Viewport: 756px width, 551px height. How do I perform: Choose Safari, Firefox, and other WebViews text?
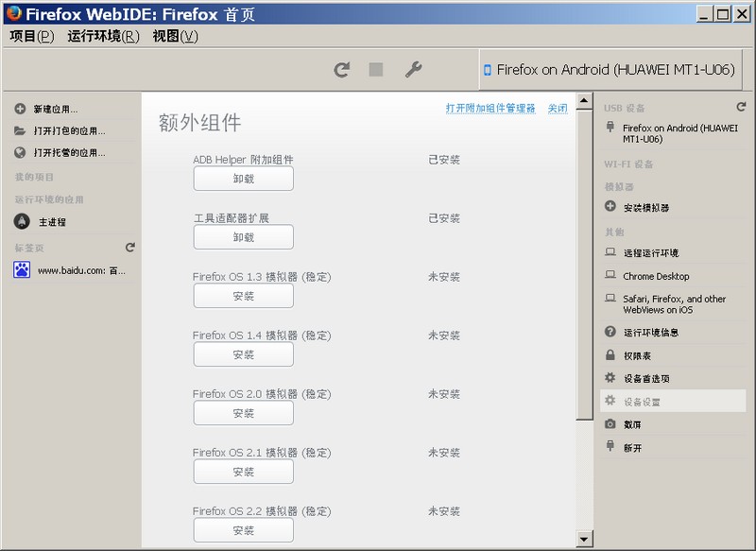pyautogui.click(x=674, y=304)
